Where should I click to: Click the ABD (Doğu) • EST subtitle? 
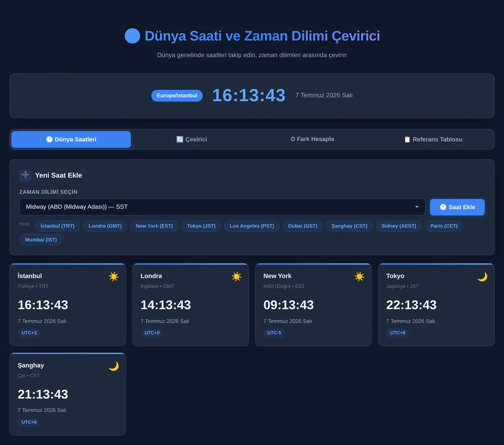click(x=284, y=286)
